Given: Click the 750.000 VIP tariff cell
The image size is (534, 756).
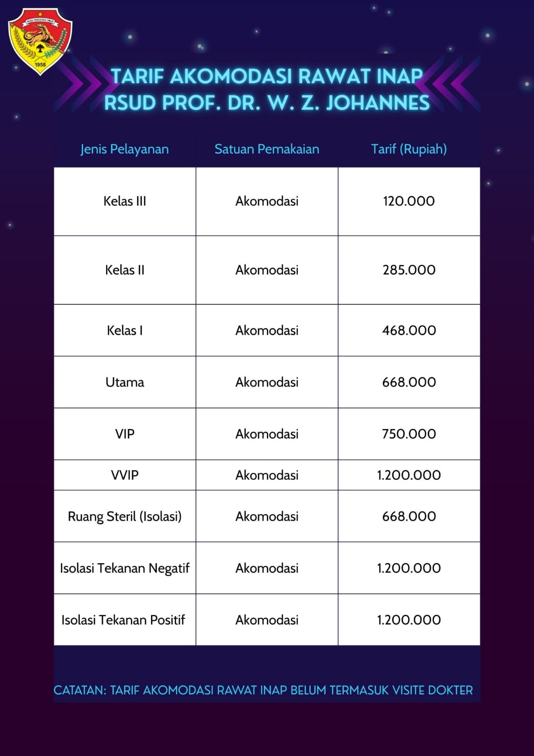Looking at the screenshot, I should click(x=409, y=434).
